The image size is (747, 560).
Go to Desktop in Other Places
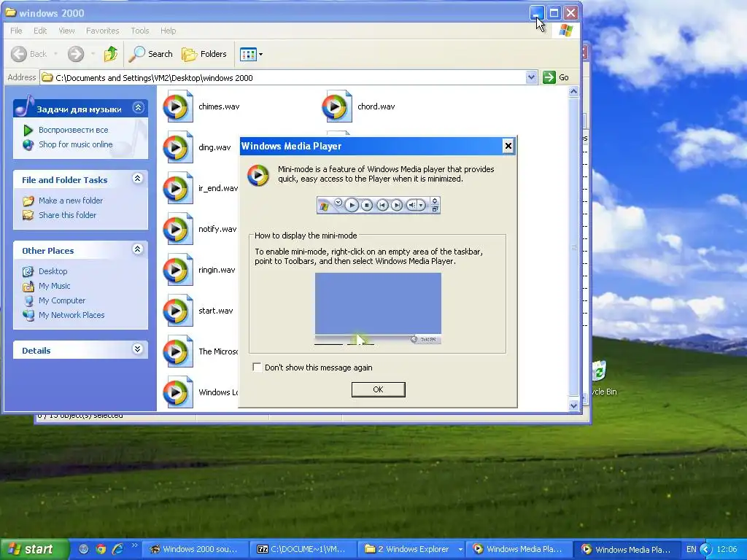pyautogui.click(x=53, y=271)
